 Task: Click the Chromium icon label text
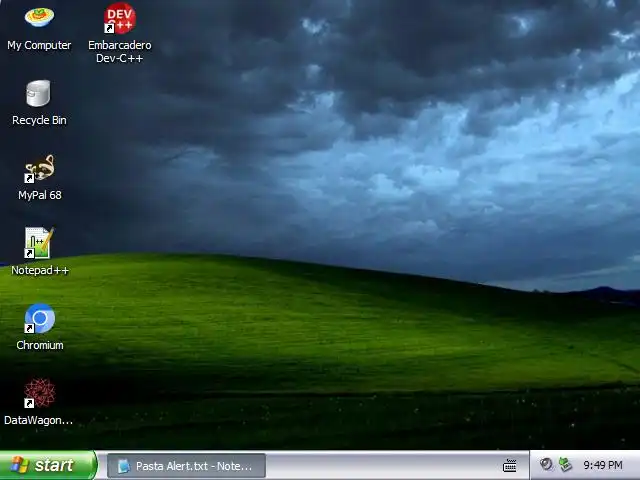(40, 345)
